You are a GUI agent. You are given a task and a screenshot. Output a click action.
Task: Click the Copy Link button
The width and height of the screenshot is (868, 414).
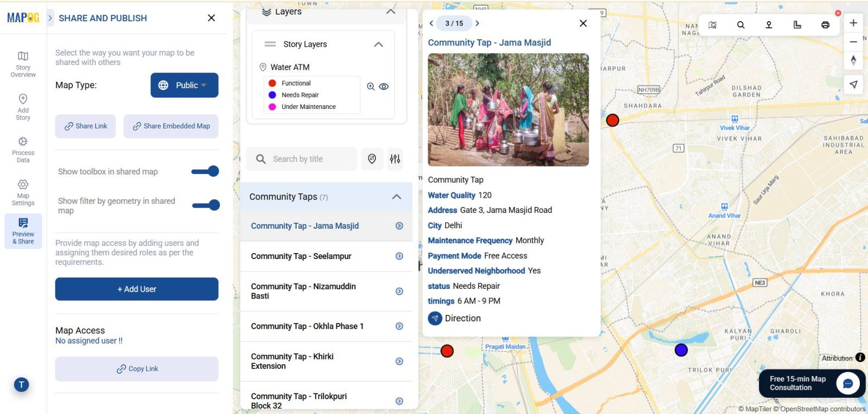[137, 369]
